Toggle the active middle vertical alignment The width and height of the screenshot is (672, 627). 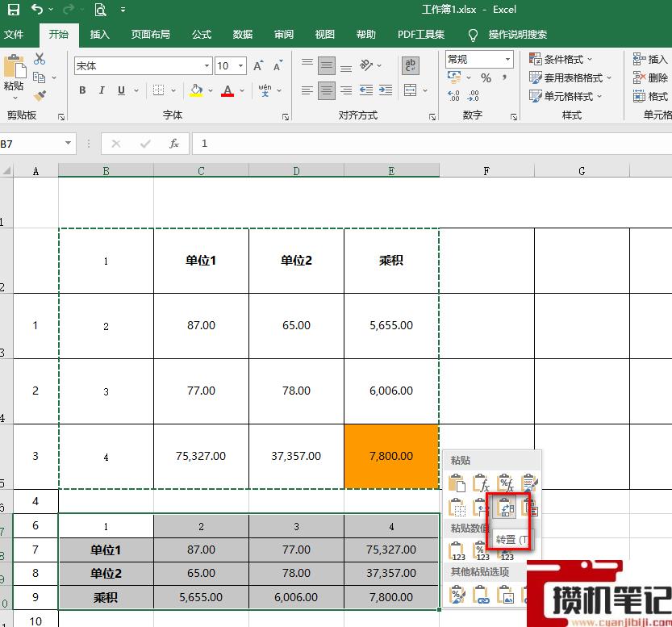point(327,65)
